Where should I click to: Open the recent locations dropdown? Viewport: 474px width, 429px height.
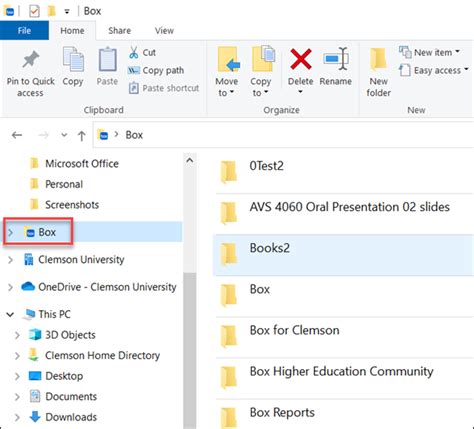(x=64, y=135)
